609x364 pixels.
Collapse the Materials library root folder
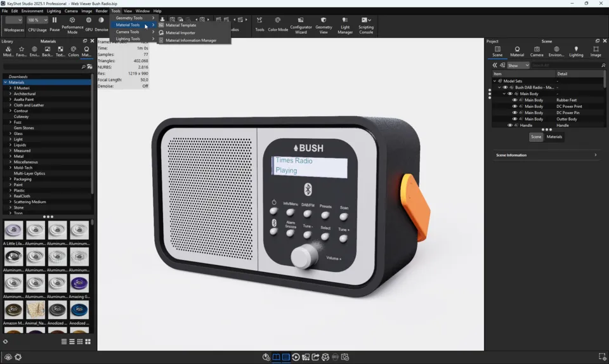[x=6, y=82]
